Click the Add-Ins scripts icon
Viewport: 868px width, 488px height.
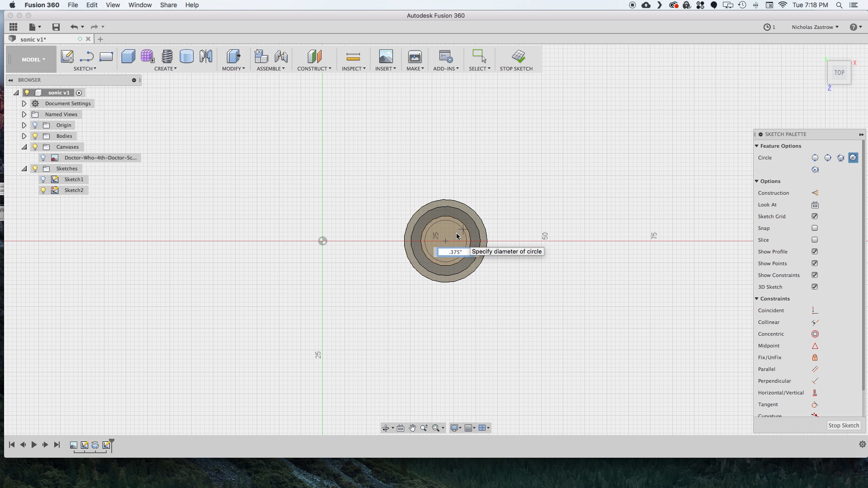click(446, 56)
